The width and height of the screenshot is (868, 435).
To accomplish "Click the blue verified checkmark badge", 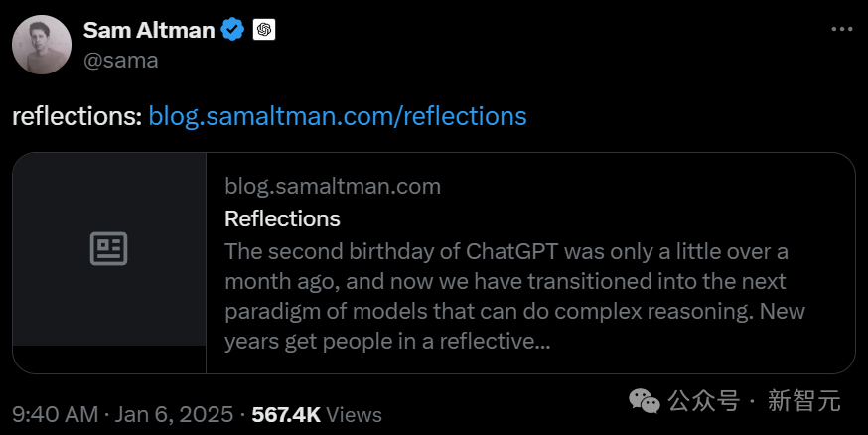I will 232,30.
